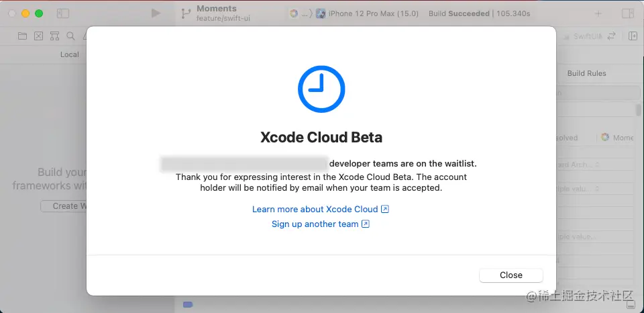Select the Mome… target column header
The height and width of the screenshot is (313, 644).
(x=618, y=138)
